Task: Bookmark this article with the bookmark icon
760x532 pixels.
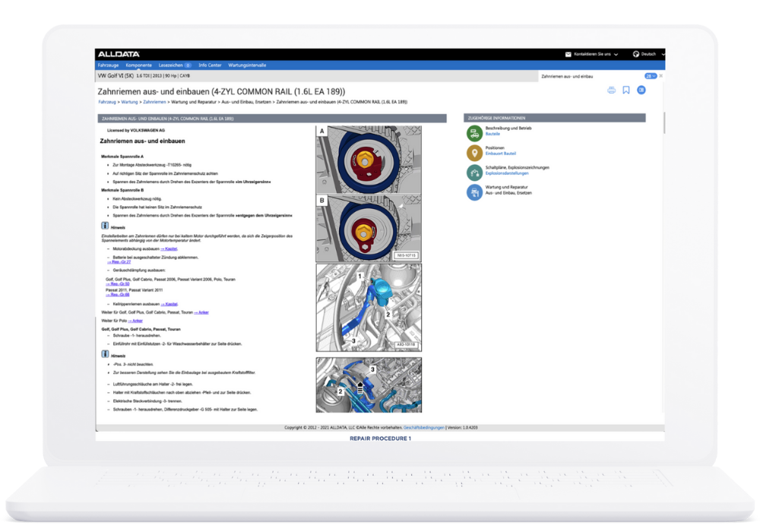Action: pos(626,90)
